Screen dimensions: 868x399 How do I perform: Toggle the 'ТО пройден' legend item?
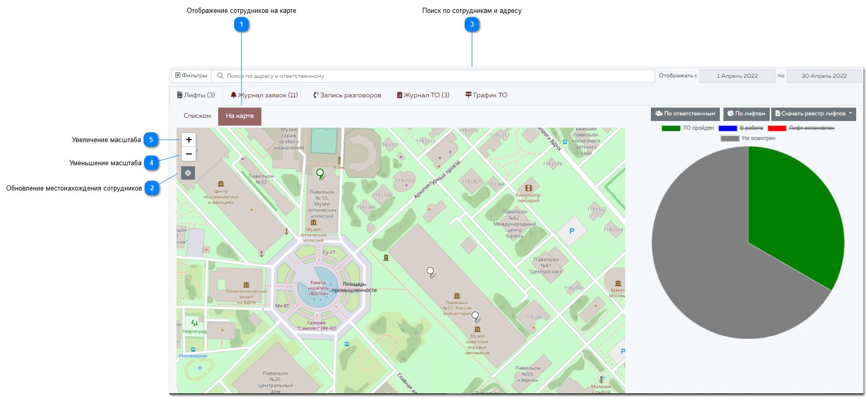(x=688, y=128)
